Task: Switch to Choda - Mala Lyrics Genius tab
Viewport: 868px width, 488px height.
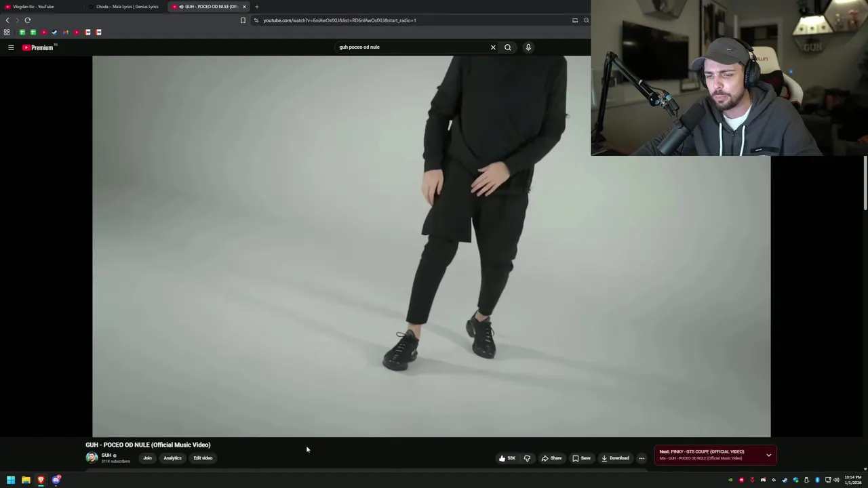Action: pyautogui.click(x=127, y=7)
